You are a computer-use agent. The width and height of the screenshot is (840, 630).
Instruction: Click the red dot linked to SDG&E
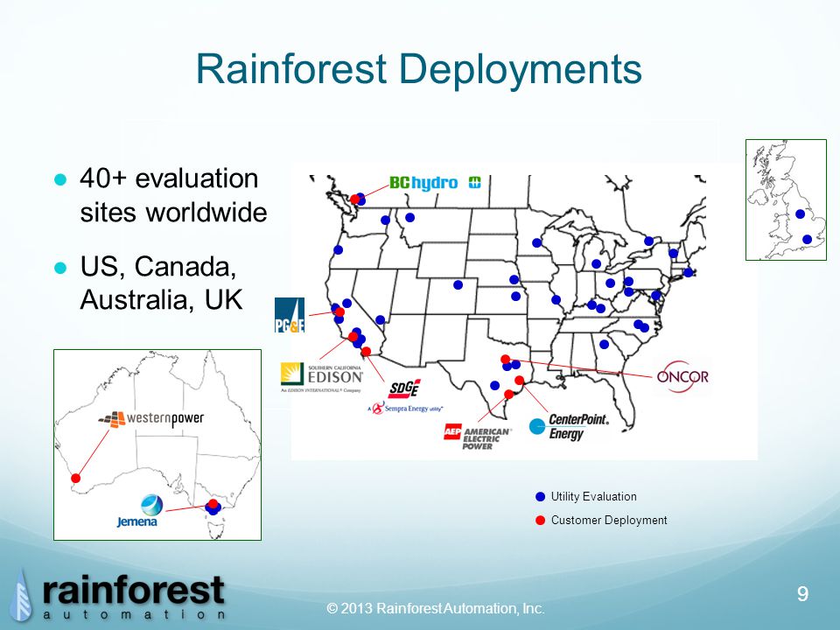coord(367,352)
